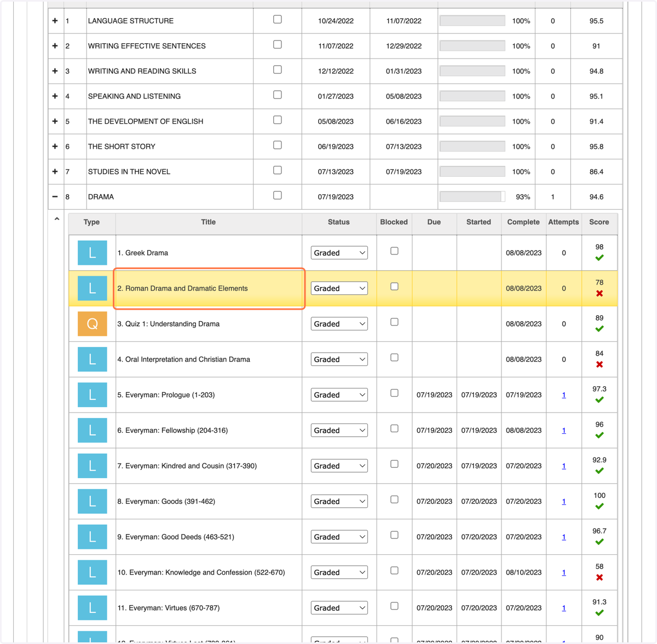The width and height of the screenshot is (657, 644).
Task: Click the L icon for Everyman: Fellowship
Action: (x=92, y=431)
